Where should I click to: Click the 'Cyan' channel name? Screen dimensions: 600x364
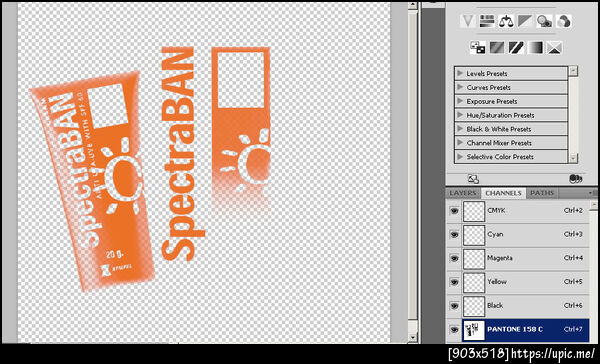(x=495, y=234)
